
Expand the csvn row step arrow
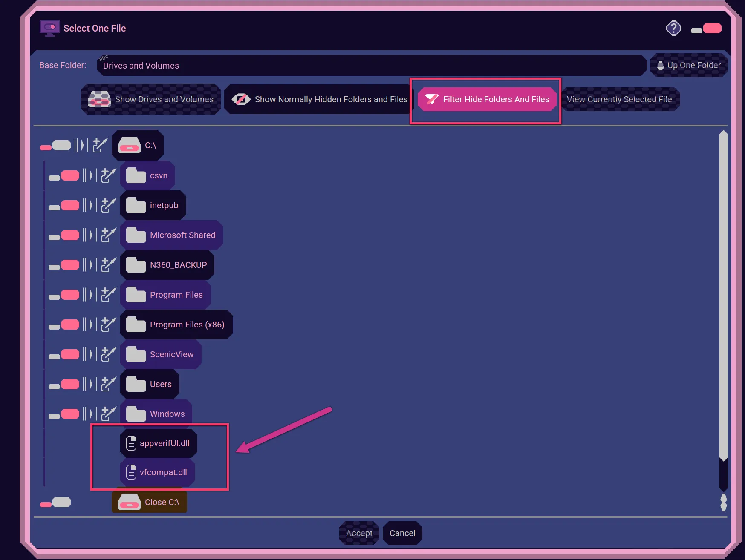(x=90, y=175)
